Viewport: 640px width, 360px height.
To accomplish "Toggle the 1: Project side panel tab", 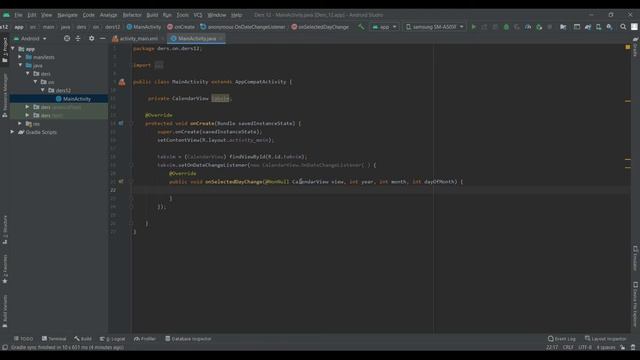I will [5, 50].
